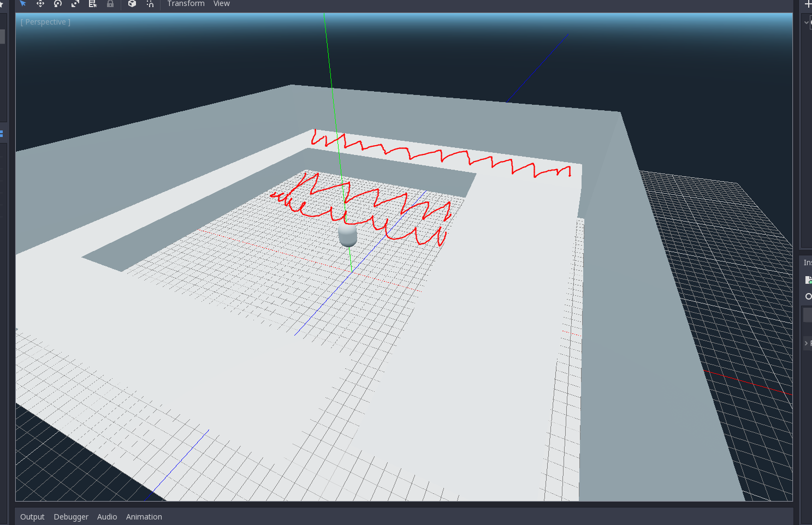The image size is (812, 525).
Task: Activate the Move Mode tool
Action: (x=40, y=4)
